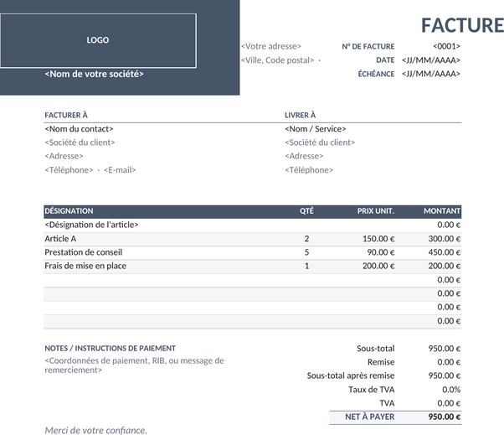Click the invoice number <0001> field
Screen dimensions: 504x435
(446, 46)
